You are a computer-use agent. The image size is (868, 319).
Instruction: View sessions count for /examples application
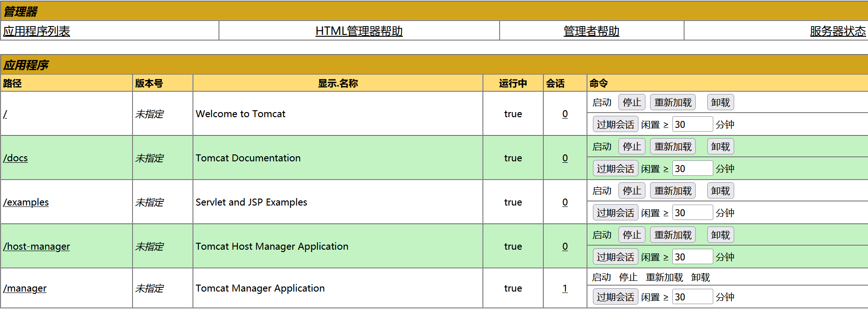click(565, 202)
